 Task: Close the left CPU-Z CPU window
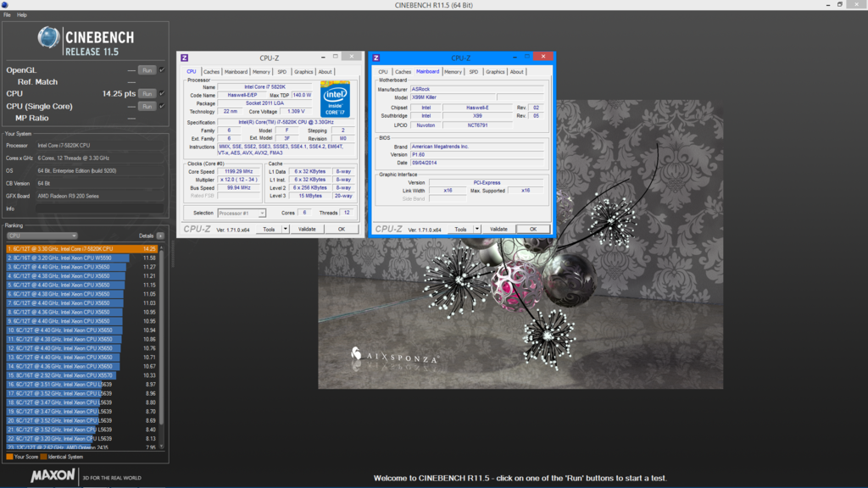pyautogui.click(x=352, y=57)
